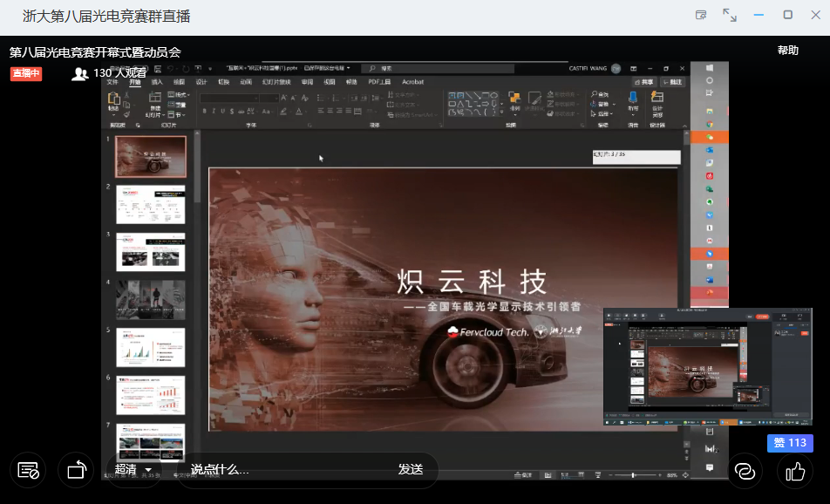Click the zoom slider in PowerPoint status bar
The width and height of the screenshot is (830, 504).
(x=634, y=475)
